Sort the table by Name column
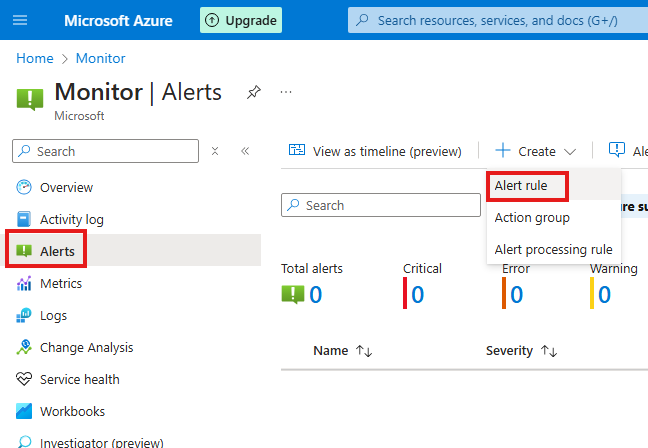Viewport: 648px width, 448px height. coord(343,350)
